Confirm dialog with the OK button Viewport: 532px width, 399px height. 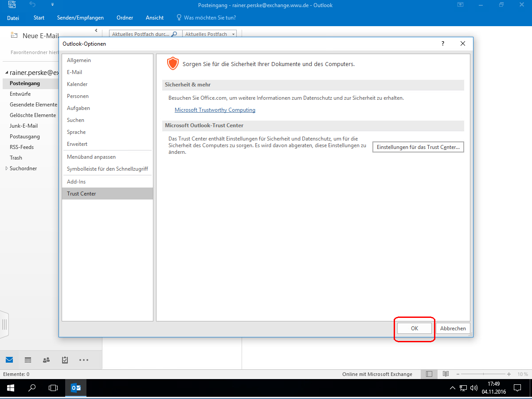pyautogui.click(x=415, y=329)
